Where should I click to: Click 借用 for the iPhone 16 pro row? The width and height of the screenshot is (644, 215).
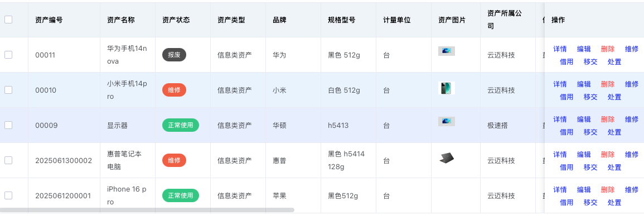click(566, 203)
